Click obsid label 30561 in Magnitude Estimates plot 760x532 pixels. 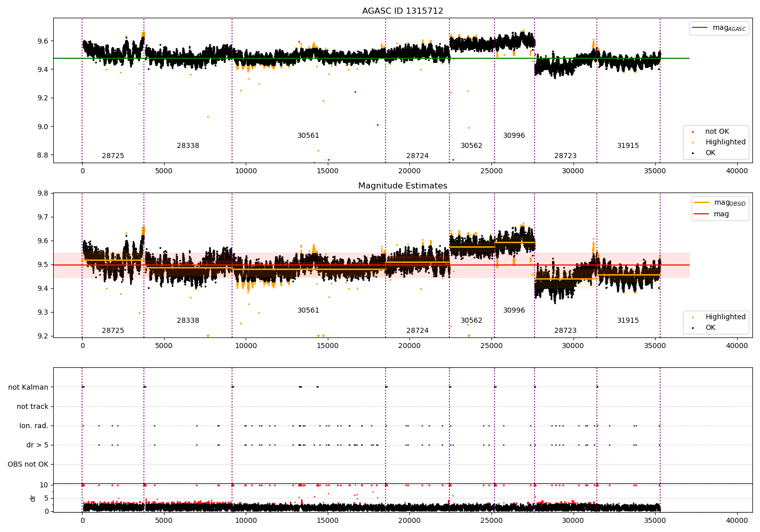pos(309,310)
